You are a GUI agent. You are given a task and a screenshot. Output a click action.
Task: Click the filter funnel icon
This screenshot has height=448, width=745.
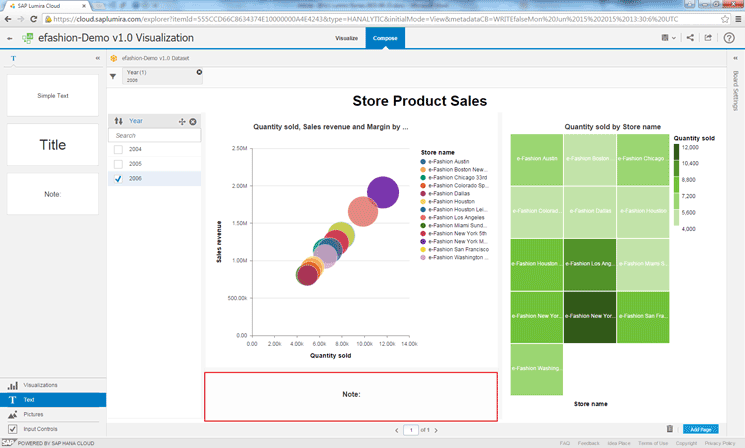tap(113, 76)
